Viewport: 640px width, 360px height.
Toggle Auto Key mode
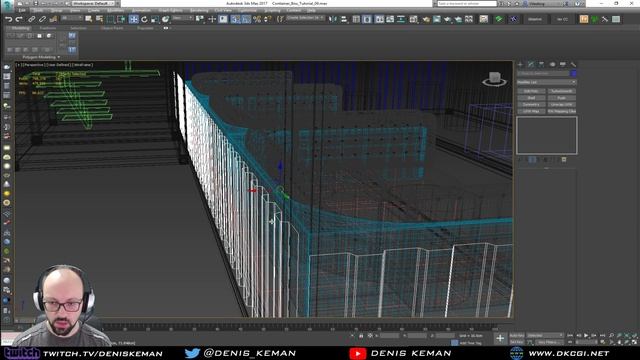517,336
